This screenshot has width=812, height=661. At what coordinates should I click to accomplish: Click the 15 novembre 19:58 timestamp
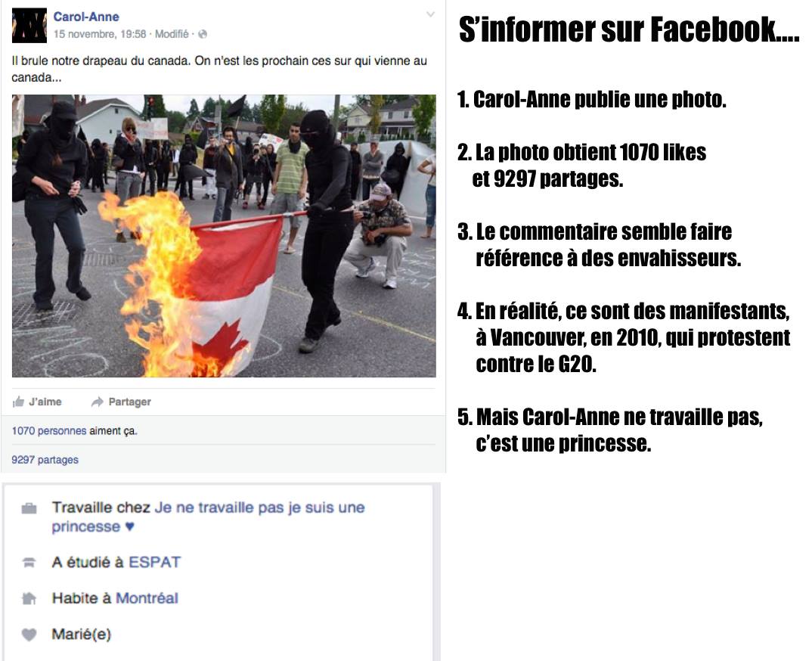[100, 34]
